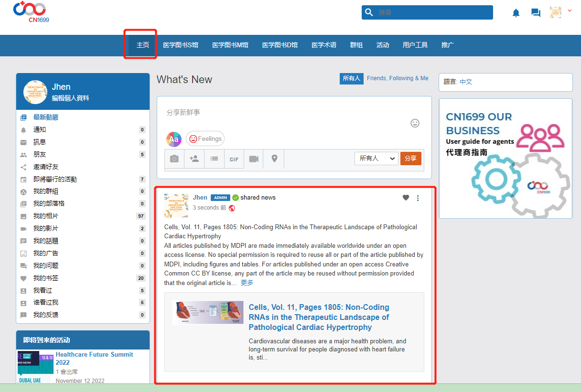Click the orange 分享 button

click(x=411, y=159)
